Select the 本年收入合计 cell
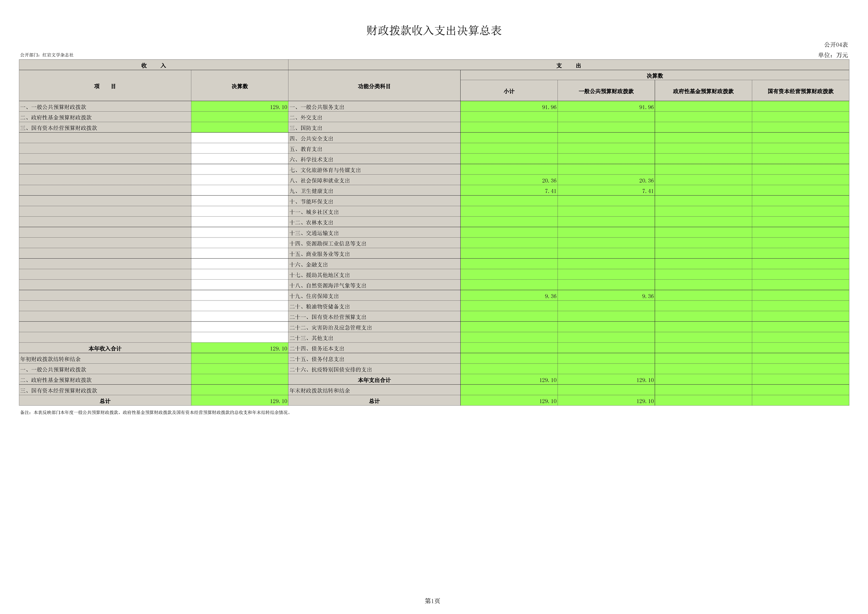This screenshot has height=614, width=868. click(x=105, y=349)
